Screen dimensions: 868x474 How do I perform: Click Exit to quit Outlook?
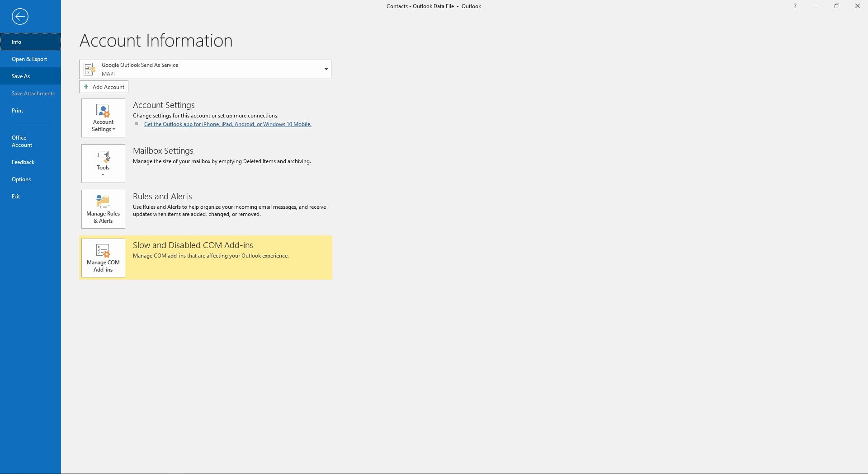click(x=30, y=196)
